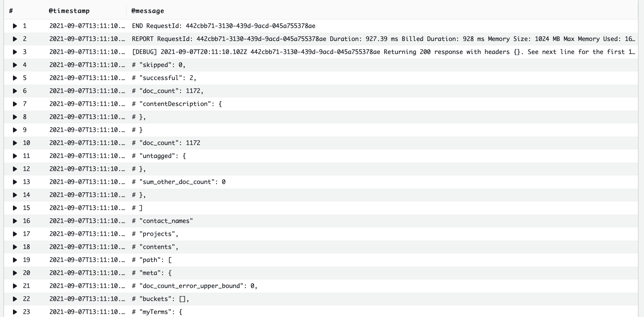Image resolution: width=644 pixels, height=317 pixels.
Task: Expand the REPORT RequestId log entry
Action: click(x=15, y=39)
